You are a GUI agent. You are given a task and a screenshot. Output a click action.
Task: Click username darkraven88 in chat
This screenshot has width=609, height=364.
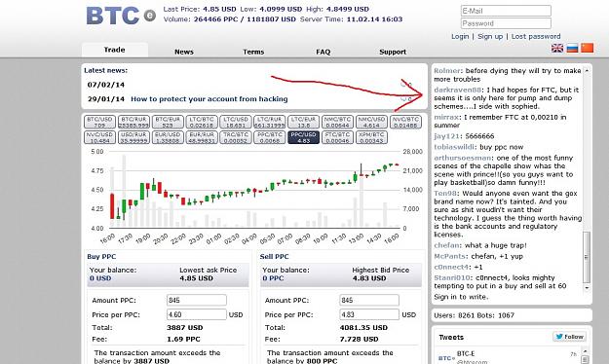[458, 90]
